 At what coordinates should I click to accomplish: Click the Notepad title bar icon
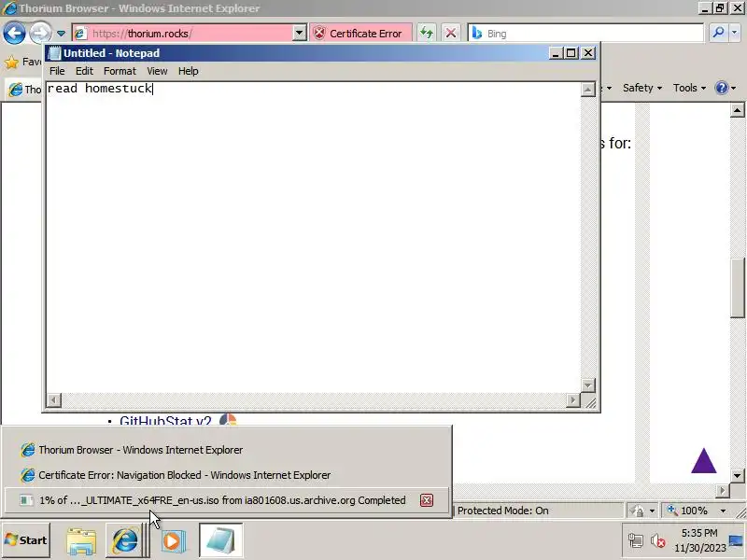(x=55, y=53)
